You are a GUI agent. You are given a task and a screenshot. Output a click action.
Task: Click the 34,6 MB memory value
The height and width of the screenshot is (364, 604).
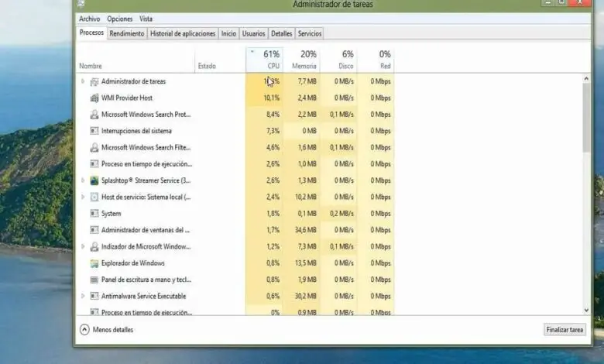click(x=307, y=230)
